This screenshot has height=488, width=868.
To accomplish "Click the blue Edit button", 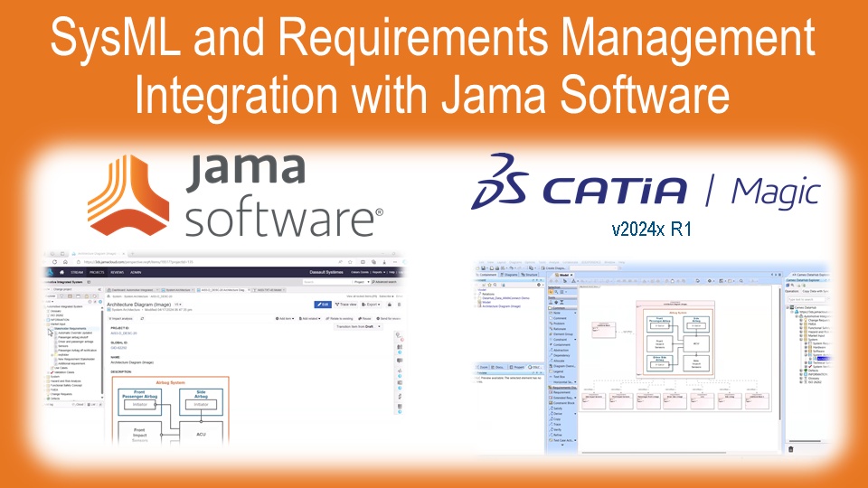I will tap(323, 305).
